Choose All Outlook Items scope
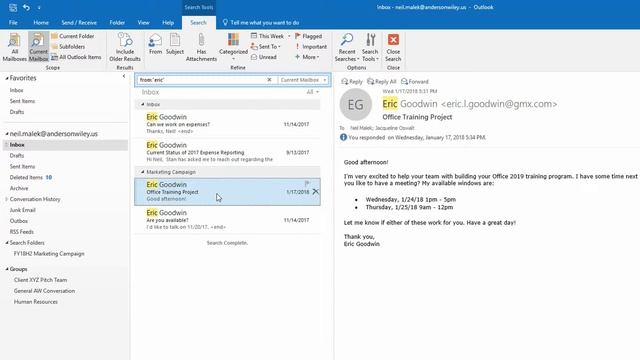The image size is (640, 360). point(76,57)
